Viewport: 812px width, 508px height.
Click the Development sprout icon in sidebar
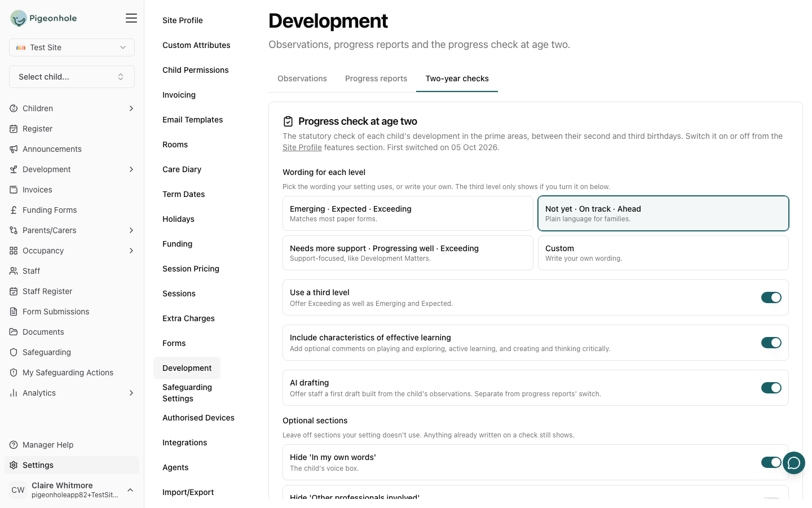coord(14,169)
